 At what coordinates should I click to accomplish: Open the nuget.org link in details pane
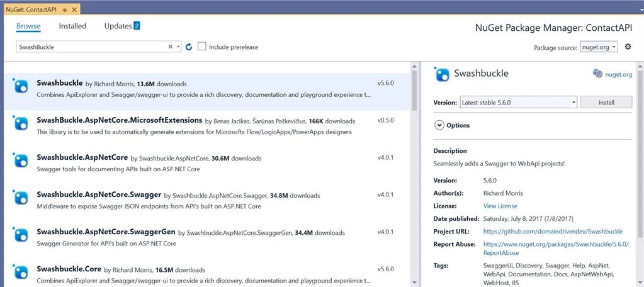tap(619, 74)
